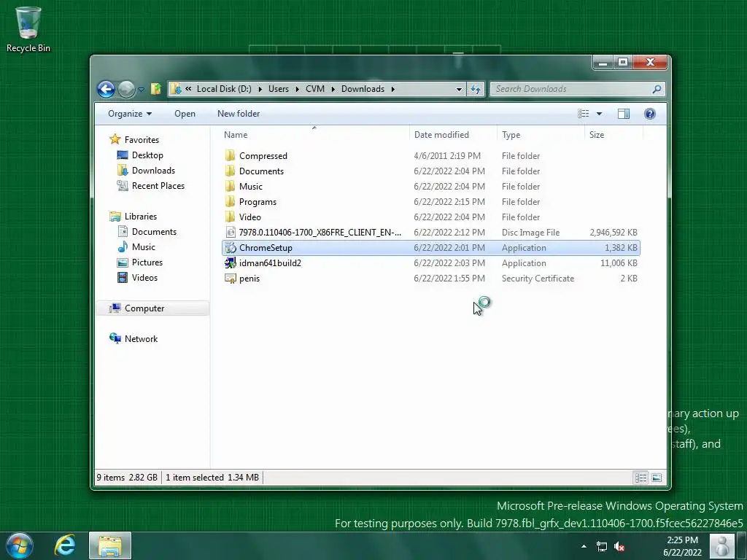This screenshot has height=560, width=747.
Task: Select the Documents folder in file list
Action: tap(430, 171)
